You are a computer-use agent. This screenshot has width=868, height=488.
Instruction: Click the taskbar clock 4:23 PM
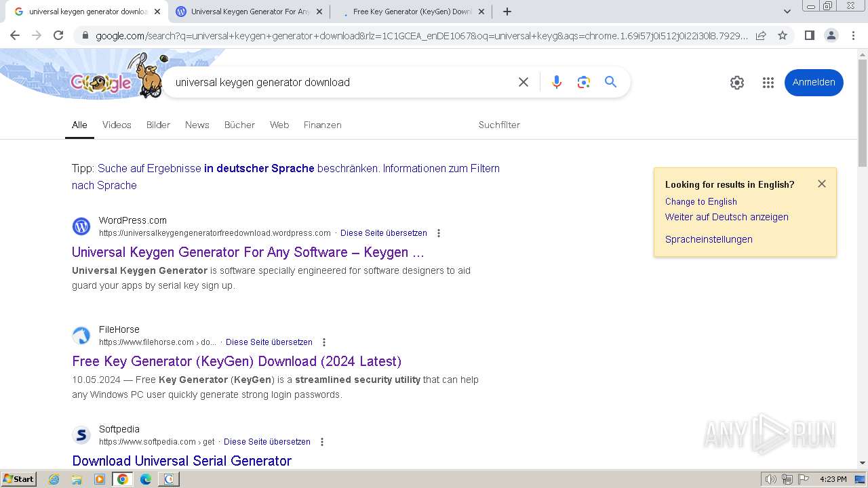[x=833, y=479]
